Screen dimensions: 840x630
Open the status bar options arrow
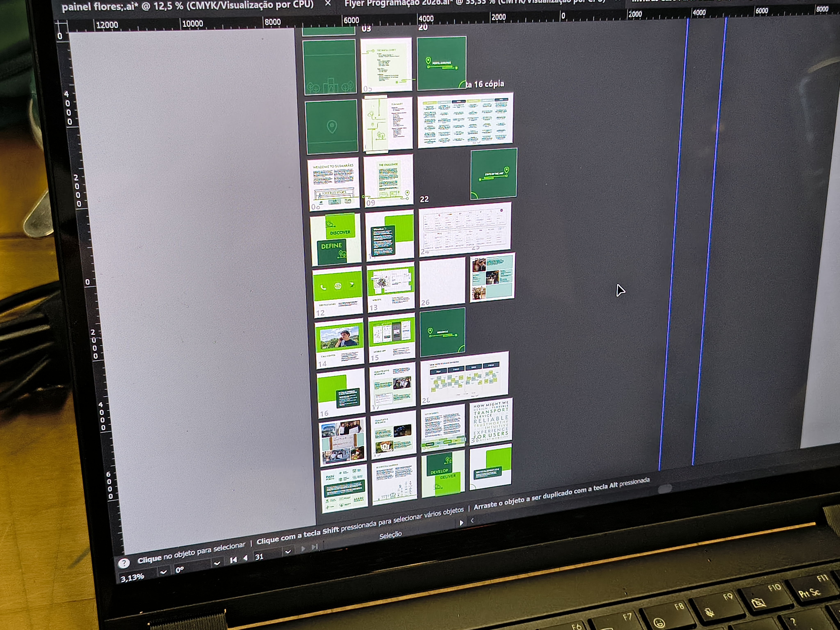(x=461, y=523)
